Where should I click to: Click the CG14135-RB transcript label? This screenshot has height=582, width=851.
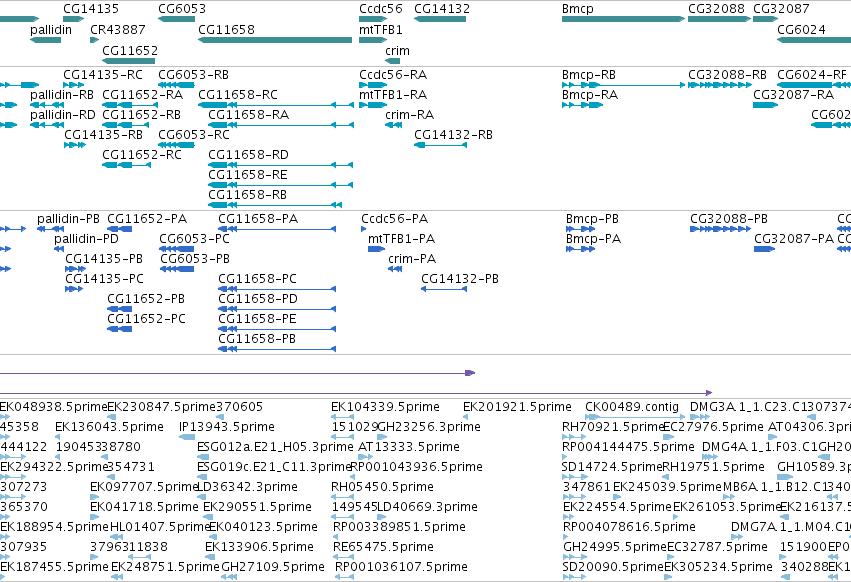click(103, 135)
